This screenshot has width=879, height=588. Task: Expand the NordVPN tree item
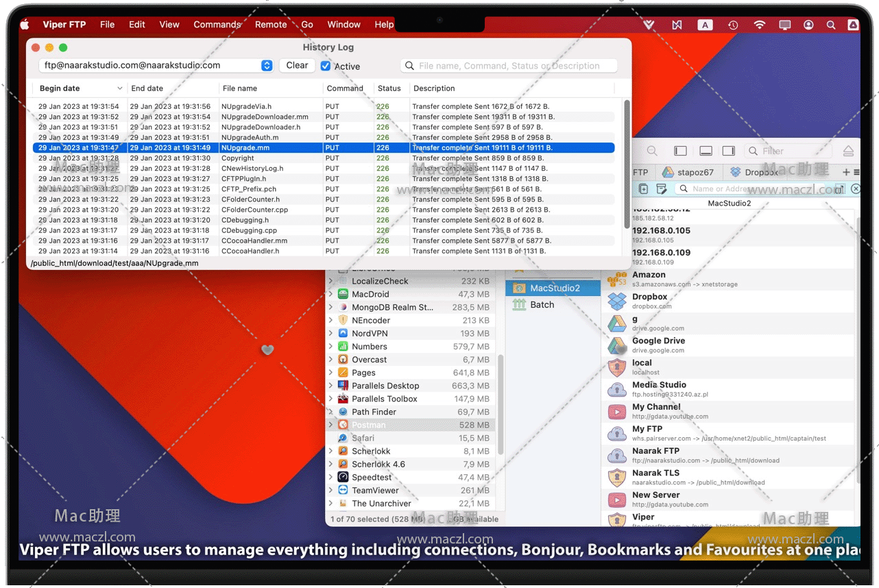point(331,334)
